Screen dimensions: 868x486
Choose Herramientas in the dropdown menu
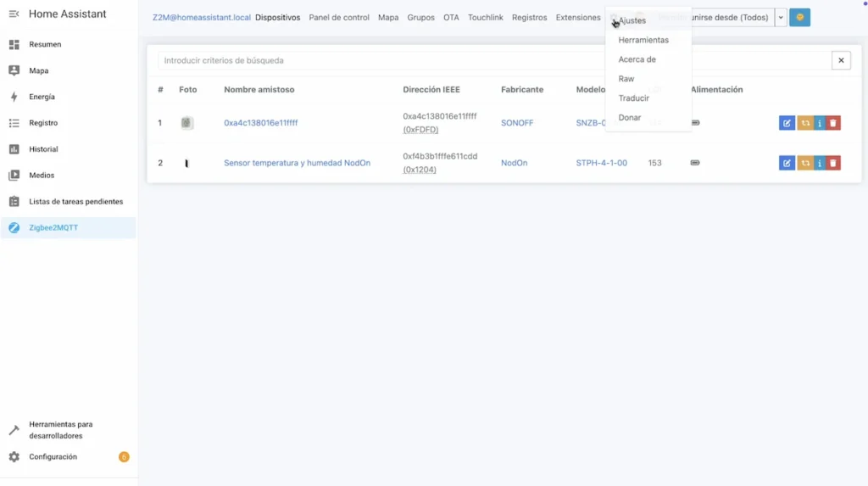pos(643,40)
